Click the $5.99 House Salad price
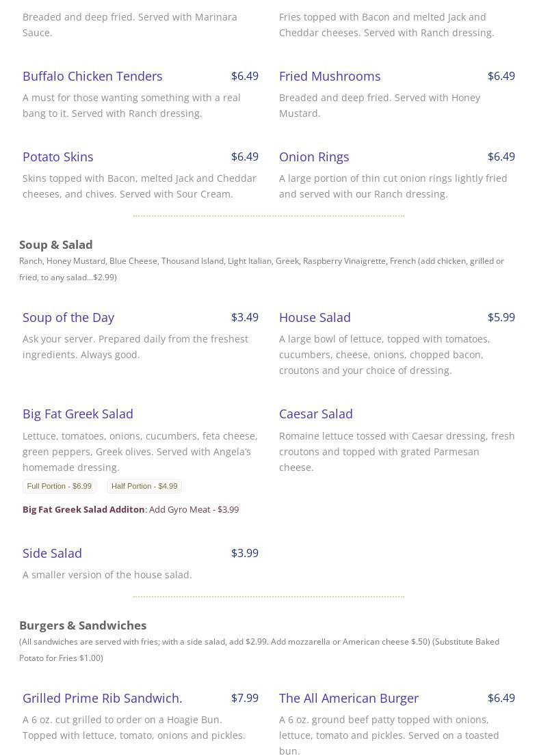 (501, 317)
